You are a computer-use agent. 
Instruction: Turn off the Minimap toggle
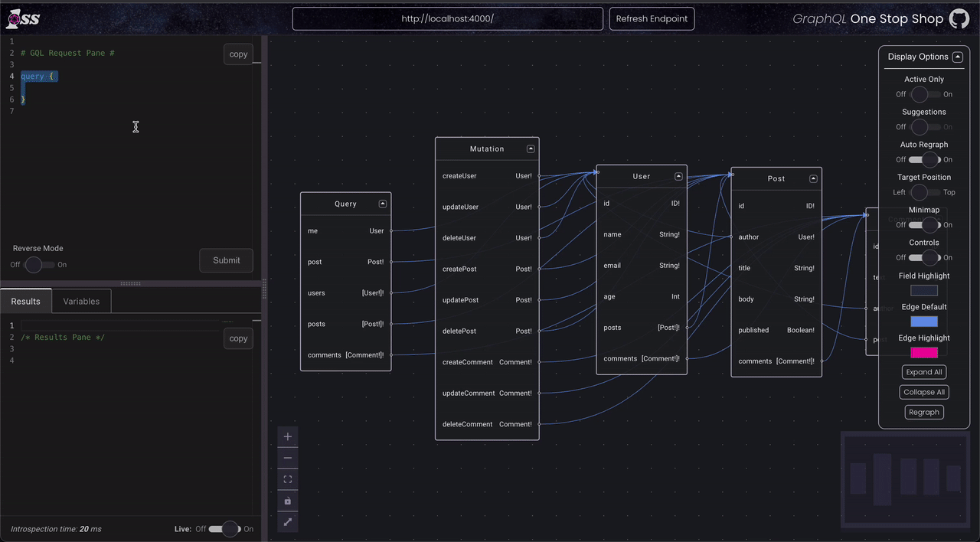coord(924,225)
